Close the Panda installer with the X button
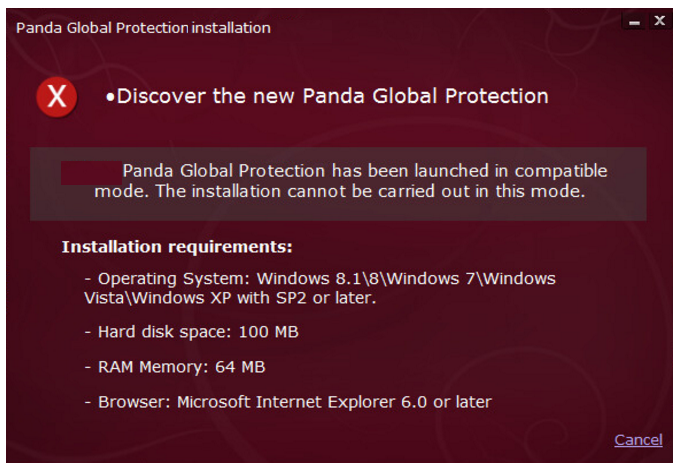Screen dimensions: 677x467 [659, 21]
